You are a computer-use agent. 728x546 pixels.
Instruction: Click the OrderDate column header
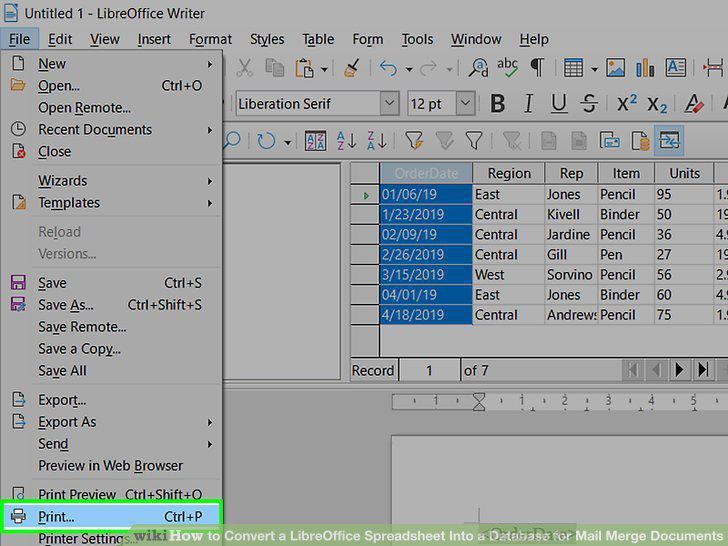click(x=426, y=173)
